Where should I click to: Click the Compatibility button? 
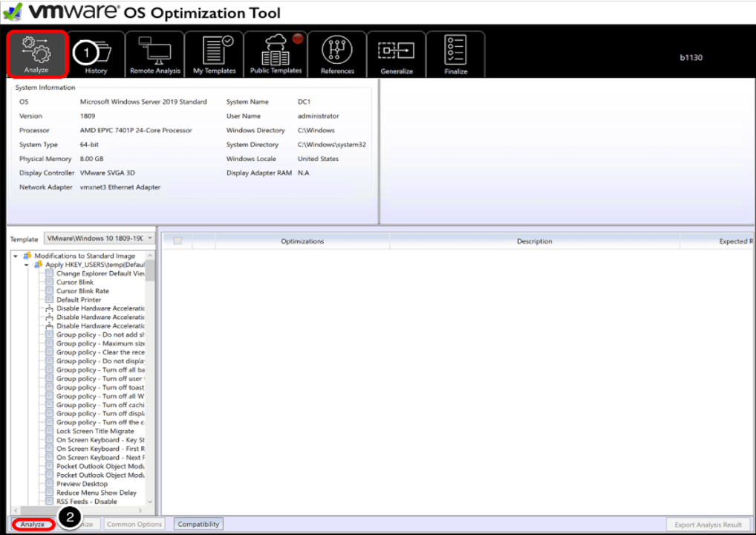coord(198,525)
